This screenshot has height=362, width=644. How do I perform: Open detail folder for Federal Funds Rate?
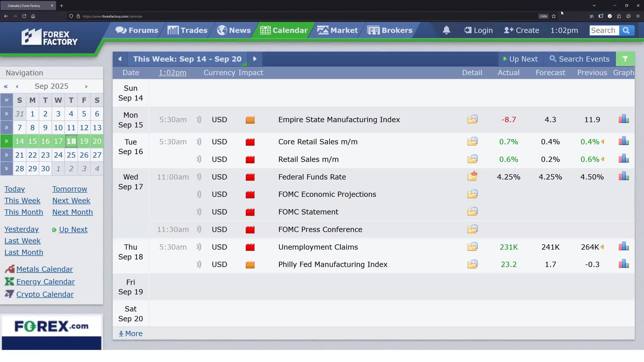click(x=472, y=177)
